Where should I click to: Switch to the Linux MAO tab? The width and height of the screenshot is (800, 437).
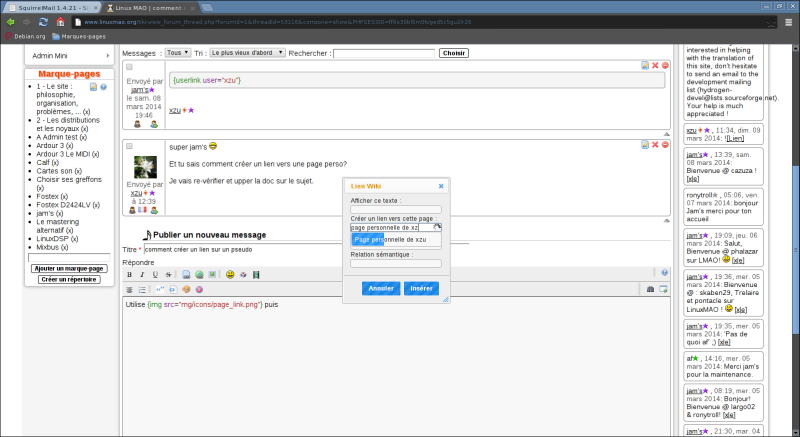point(151,8)
